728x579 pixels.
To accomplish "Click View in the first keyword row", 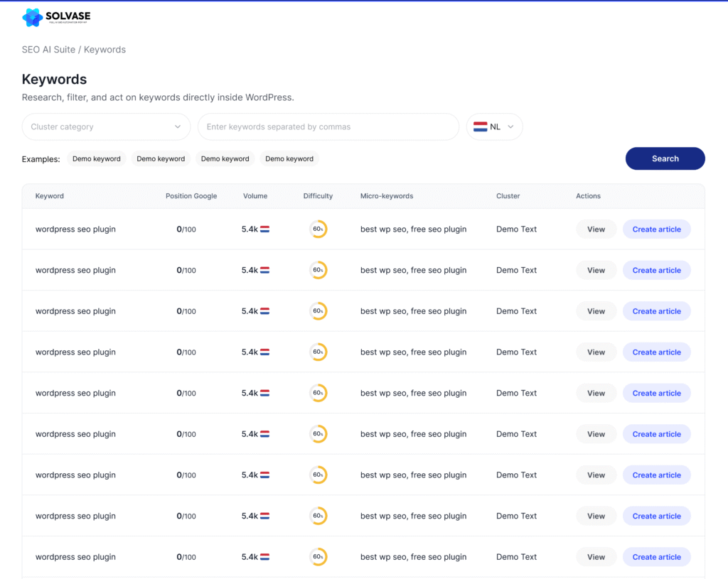I will pyautogui.click(x=596, y=229).
